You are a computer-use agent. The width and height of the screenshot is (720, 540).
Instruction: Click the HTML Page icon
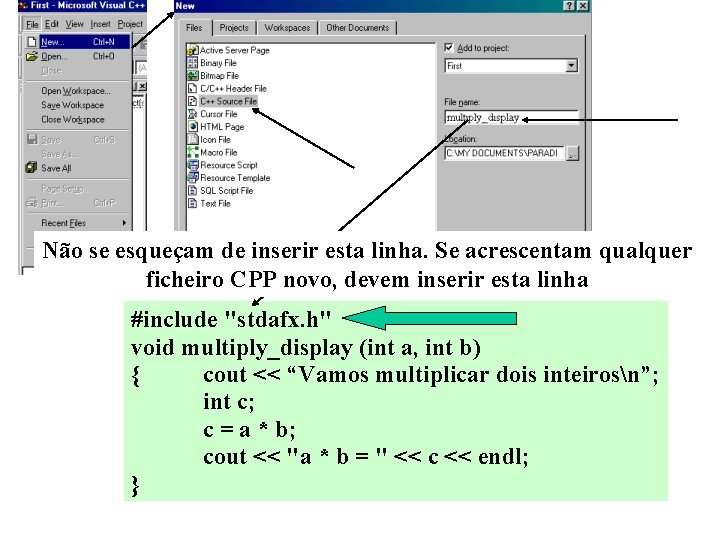point(193,127)
